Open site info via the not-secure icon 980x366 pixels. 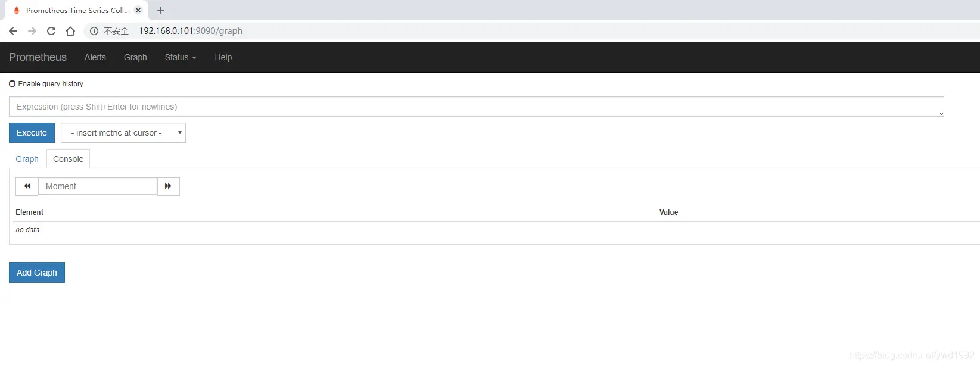[x=94, y=31]
